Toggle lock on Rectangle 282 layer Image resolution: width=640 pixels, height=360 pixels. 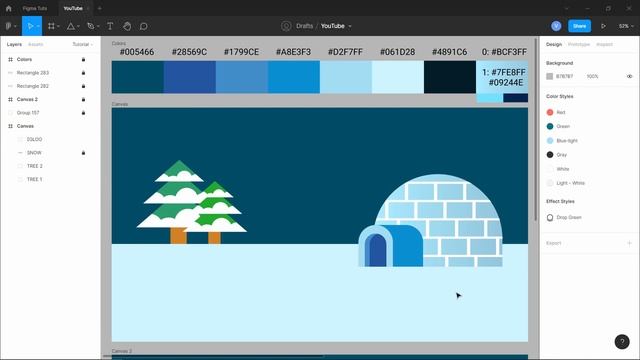(x=83, y=86)
